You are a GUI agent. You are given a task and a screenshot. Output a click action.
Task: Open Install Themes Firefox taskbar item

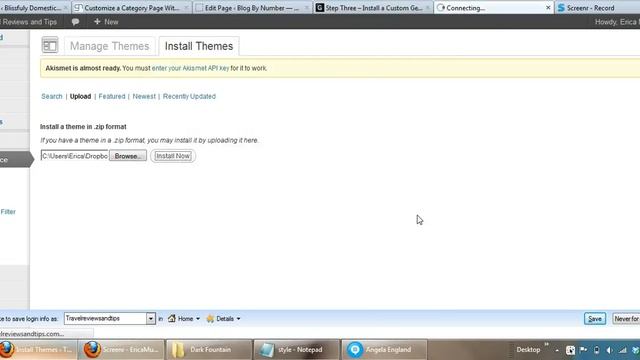38,350
